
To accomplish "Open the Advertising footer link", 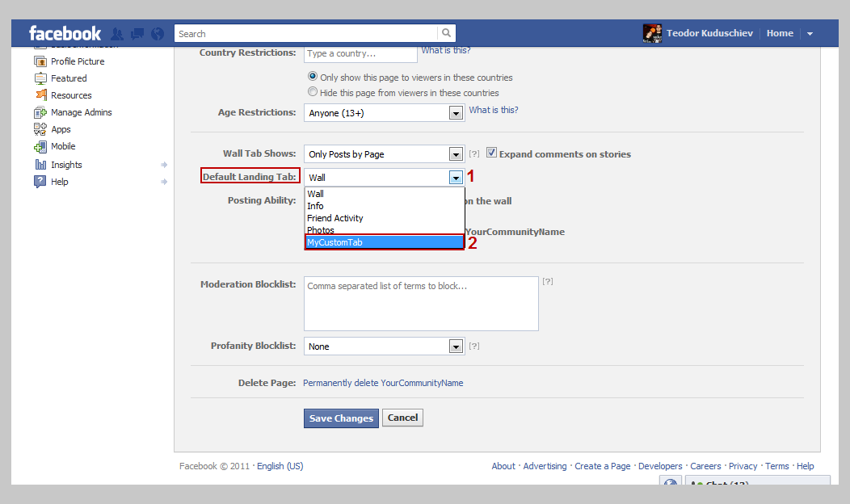I will (x=545, y=466).
